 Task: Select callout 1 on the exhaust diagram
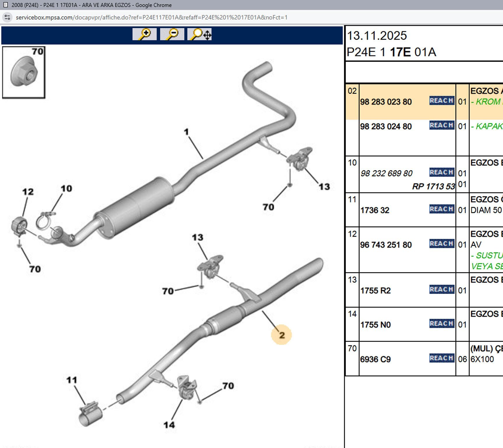tap(187, 132)
